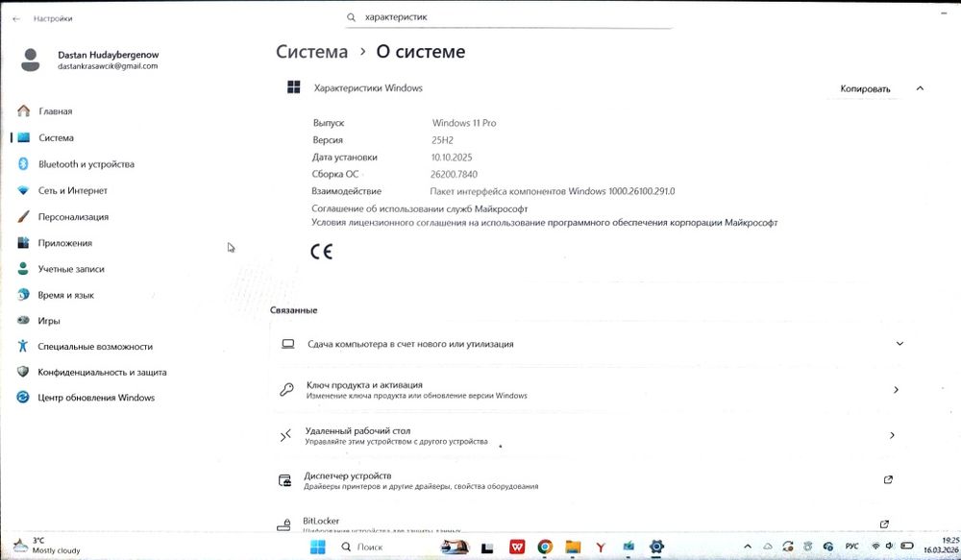Open Yandex browser from the taskbar
Viewport: 961px width, 560px height.
pyautogui.click(x=601, y=547)
